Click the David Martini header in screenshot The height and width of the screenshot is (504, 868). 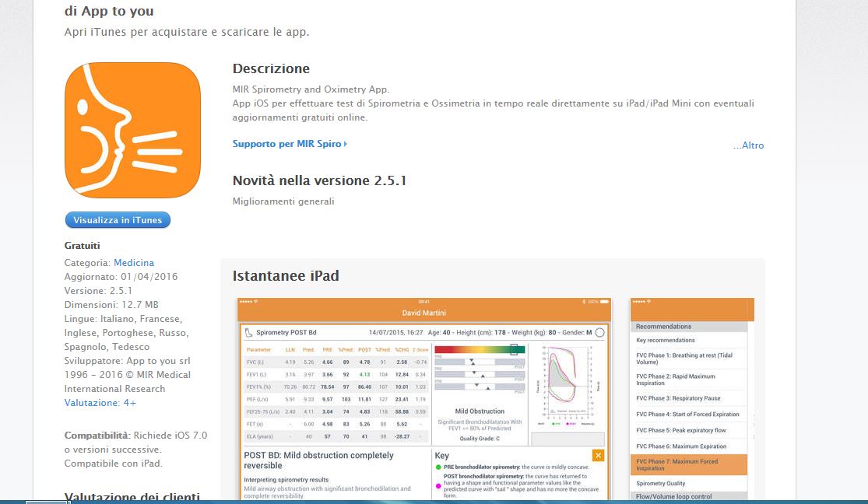point(424,313)
